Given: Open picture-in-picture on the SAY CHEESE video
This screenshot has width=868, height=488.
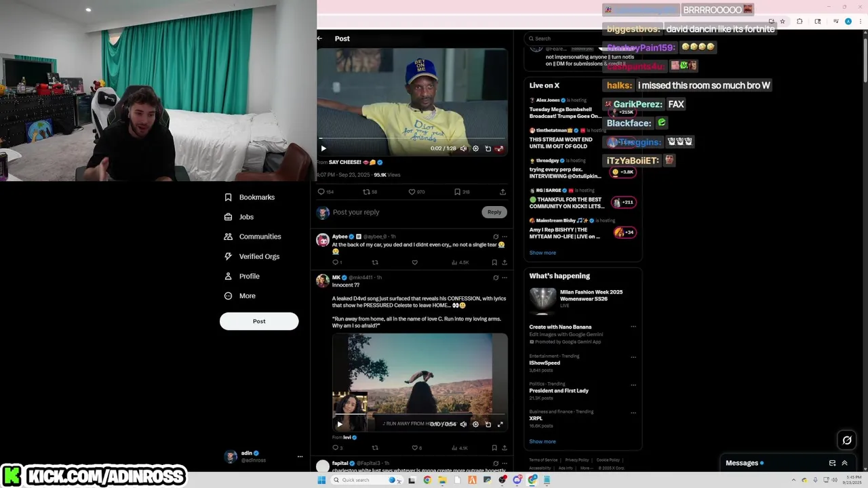Looking at the screenshot, I should click(x=488, y=148).
